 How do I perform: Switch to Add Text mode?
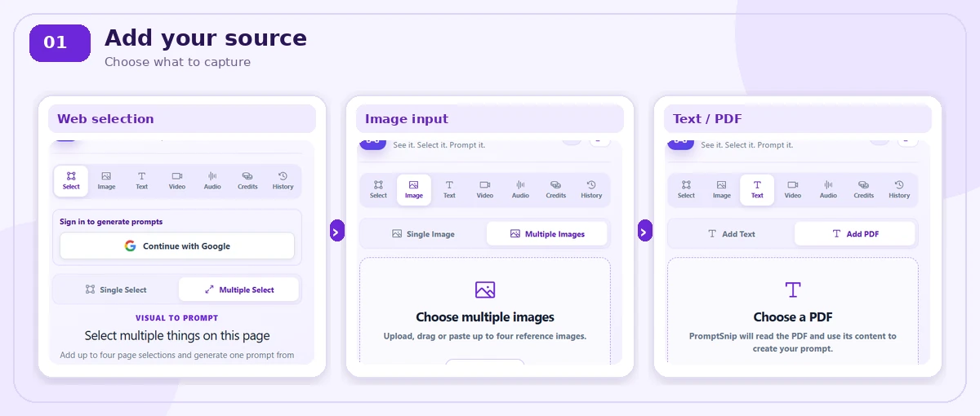(732, 234)
